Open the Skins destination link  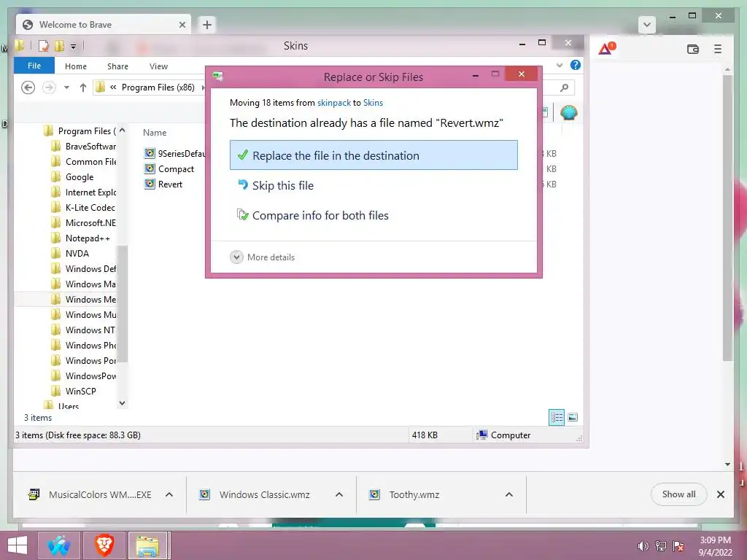(x=373, y=103)
